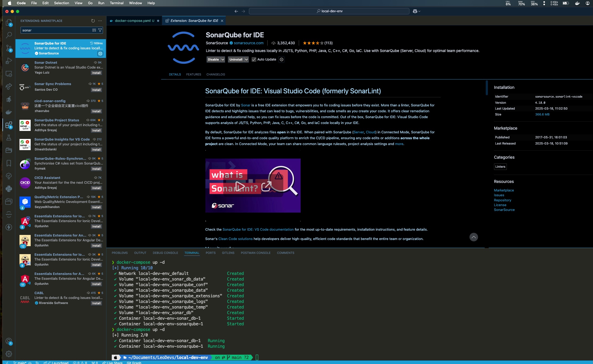This screenshot has width=593, height=364.
Task: Expand the Disable button dropdown arrow
Action: [x=223, y=59]
